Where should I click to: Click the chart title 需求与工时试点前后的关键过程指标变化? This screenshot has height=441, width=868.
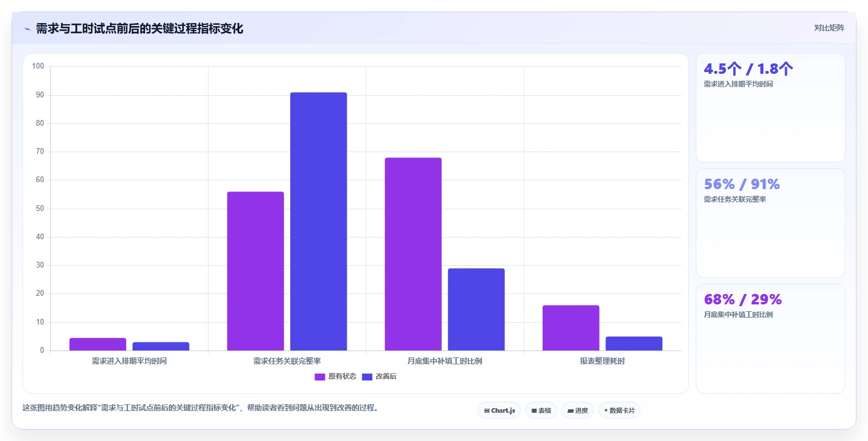[139, 29]
